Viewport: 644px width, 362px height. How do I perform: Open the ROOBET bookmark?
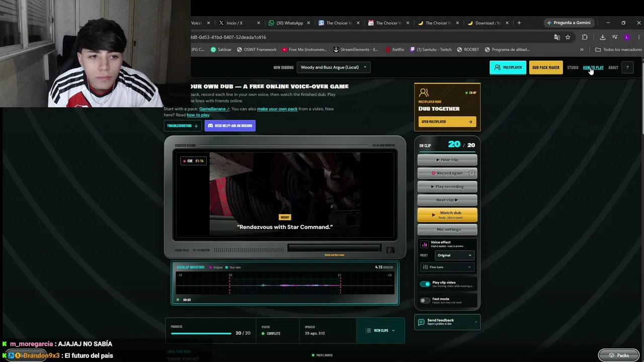point(468,50)
